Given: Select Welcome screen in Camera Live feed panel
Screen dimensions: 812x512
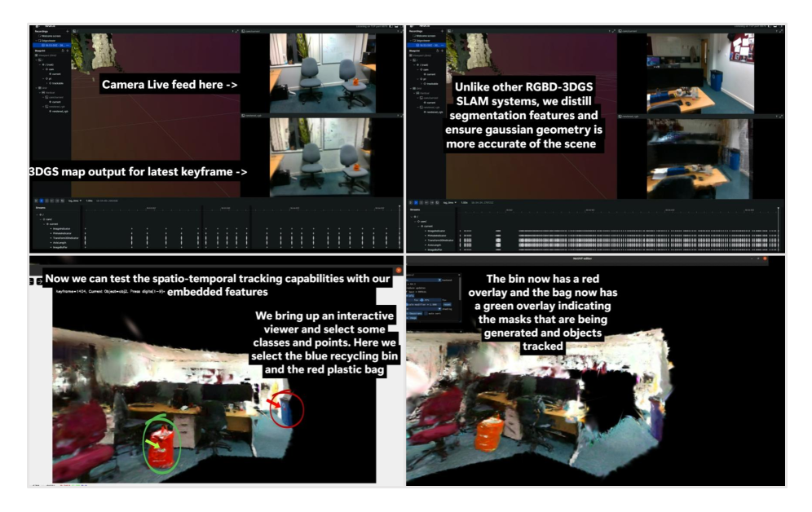Looking at the screenshot, I should 51,36.
